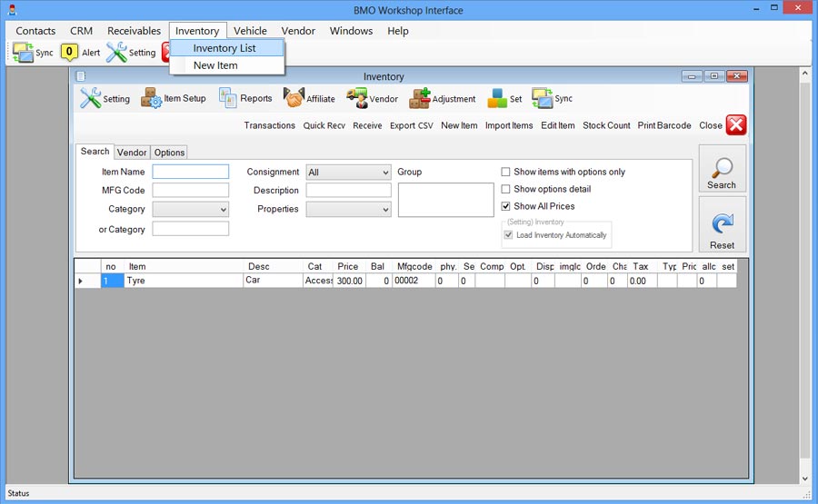Open the Windows menu
The height and width of the screenshot is (504, 818).
351,31
